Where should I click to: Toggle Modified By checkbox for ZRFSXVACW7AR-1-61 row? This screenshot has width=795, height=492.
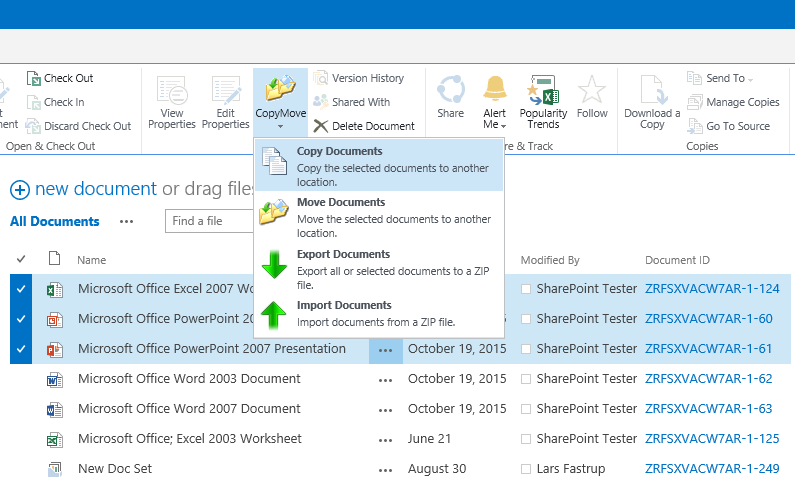(526, 349)
